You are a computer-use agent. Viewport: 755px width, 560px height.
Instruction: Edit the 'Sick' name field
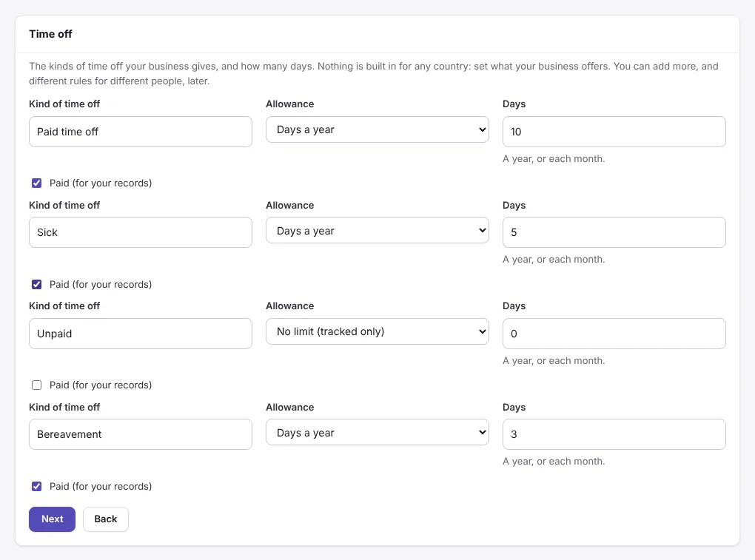point(141,232)
